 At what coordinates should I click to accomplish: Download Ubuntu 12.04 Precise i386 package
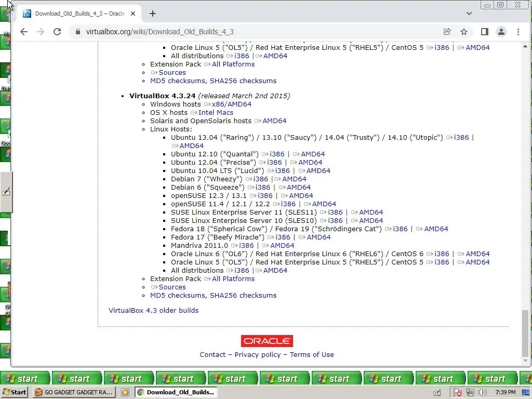coord(274,163)
